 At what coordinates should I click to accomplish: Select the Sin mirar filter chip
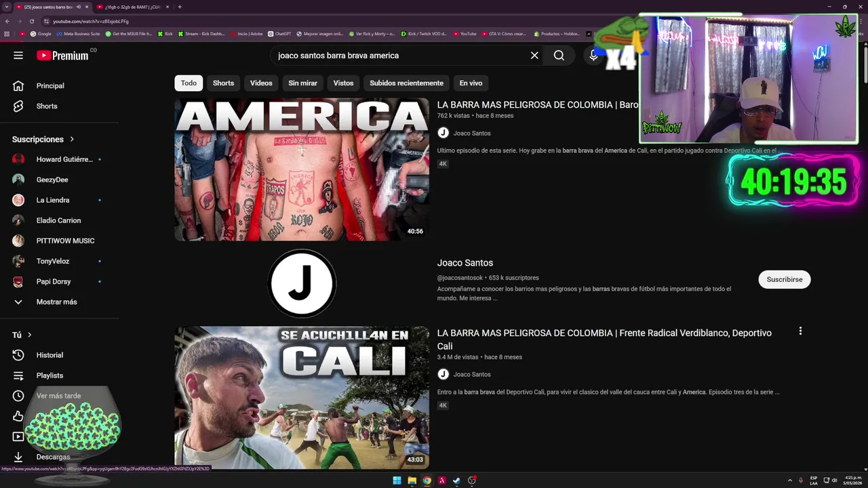[x=302, y=83]
